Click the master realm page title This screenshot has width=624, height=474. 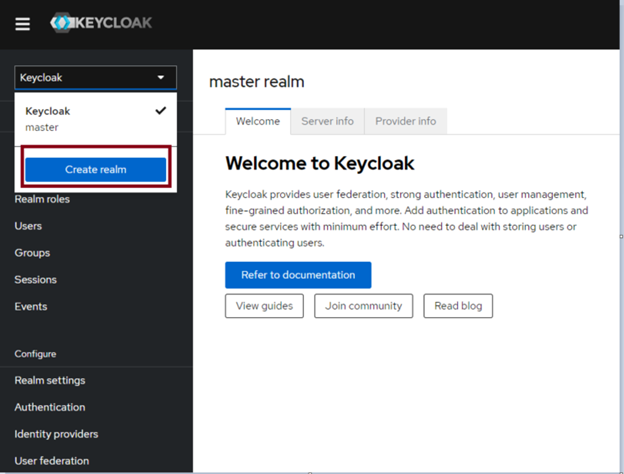click(257, 82)
